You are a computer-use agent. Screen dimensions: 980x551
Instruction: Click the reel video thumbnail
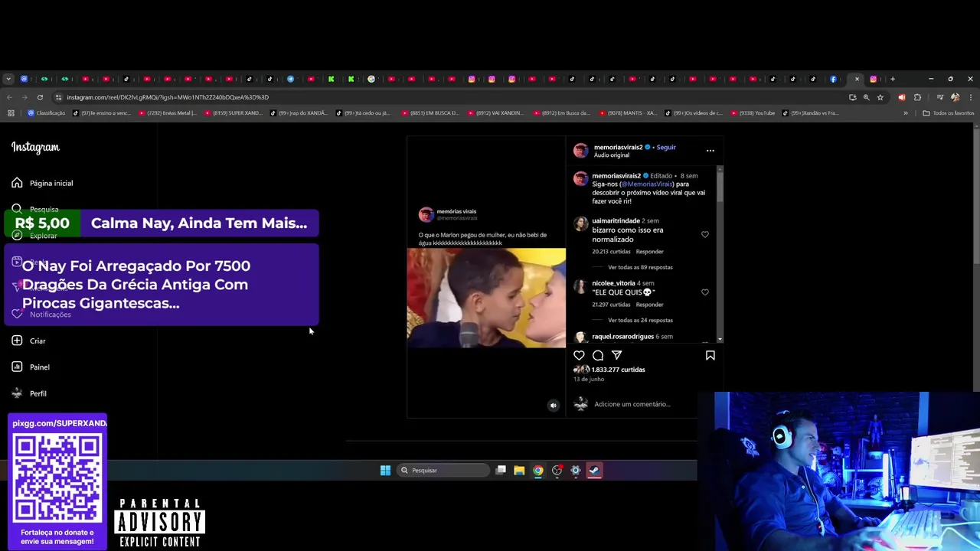pos(486,298)
